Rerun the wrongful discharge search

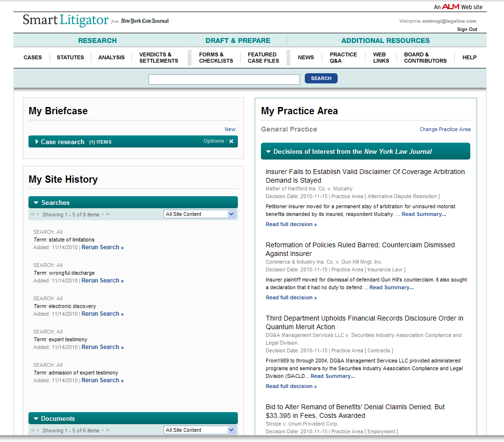103,281
